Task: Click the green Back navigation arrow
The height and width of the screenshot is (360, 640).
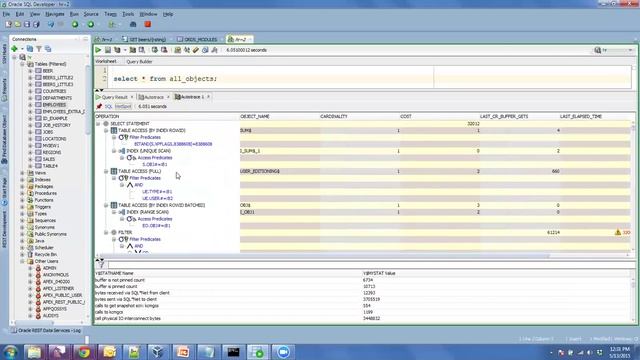Action: tap(75, 24)
